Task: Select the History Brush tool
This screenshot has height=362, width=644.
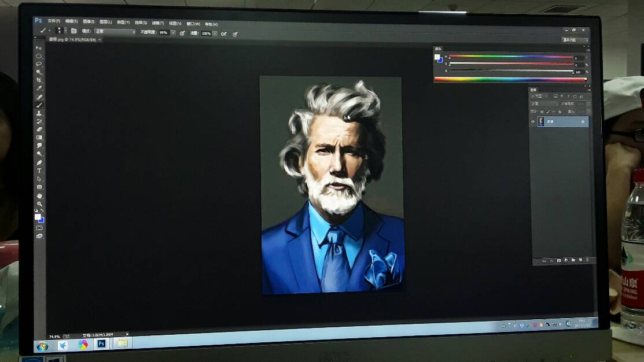Action: [x=39, y=121]
